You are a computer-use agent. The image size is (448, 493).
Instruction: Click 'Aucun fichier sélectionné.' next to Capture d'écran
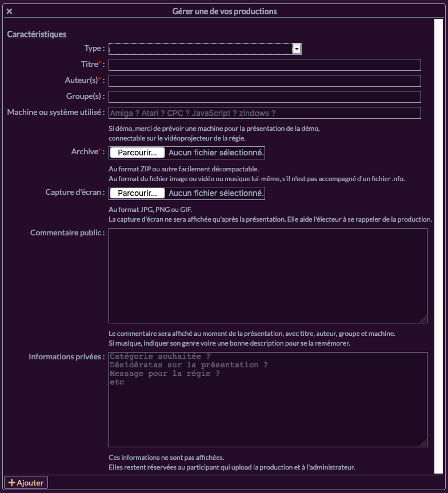216,193
